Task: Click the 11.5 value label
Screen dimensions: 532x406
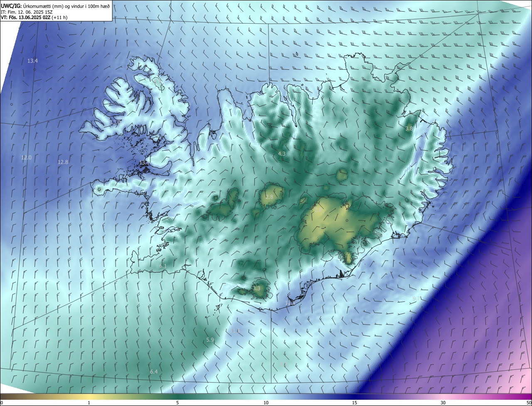Action: click(235, 331)
